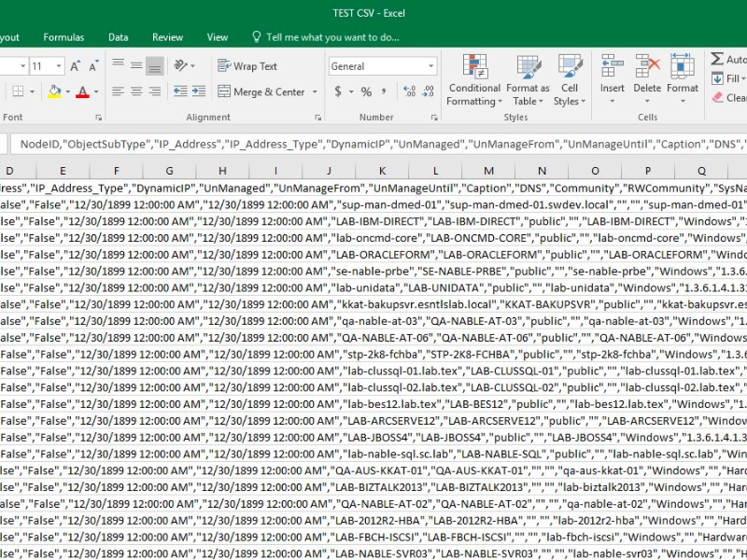This screenshot has width=747, height=560.
Task: Open the fill color dropdown arrow
Action: point(67,91)
